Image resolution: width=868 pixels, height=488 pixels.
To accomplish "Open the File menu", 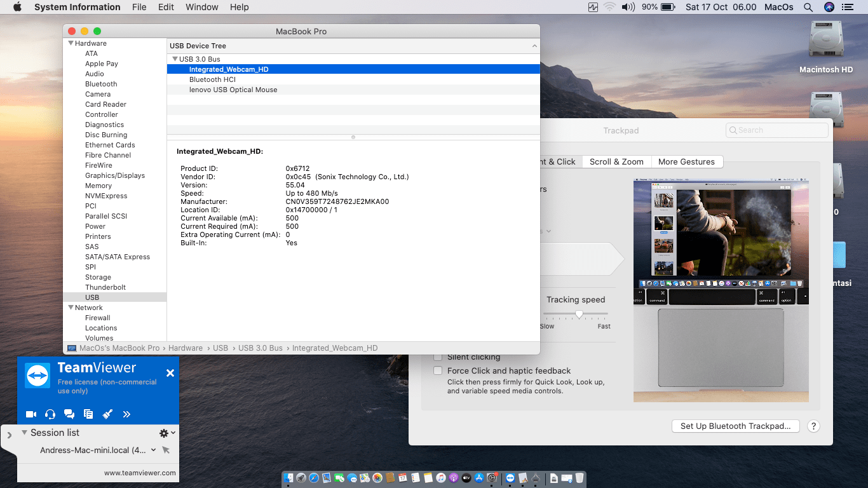I will pos(139,7).
